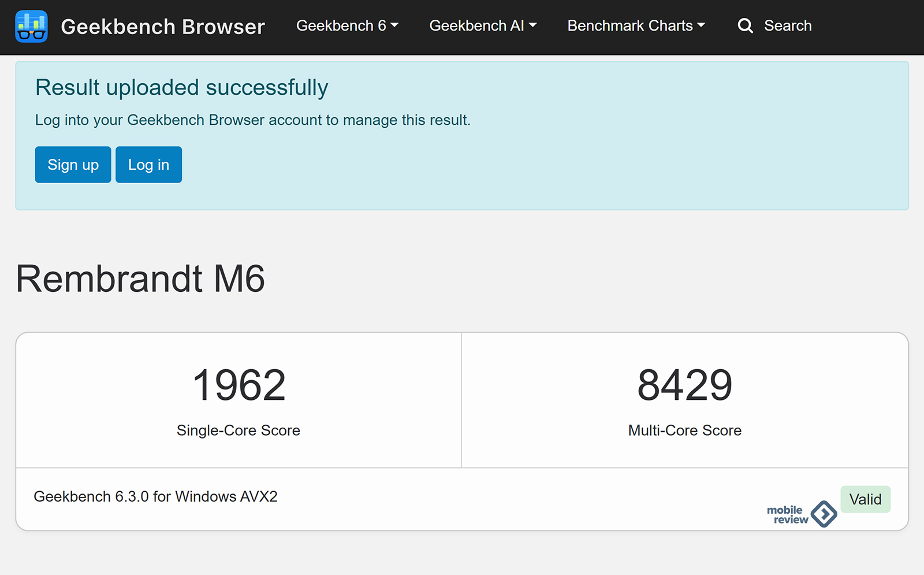Screen dimensions: 924x575
Task: Click the caret arrow beside Geekbench 6
Action: (394, 25)
